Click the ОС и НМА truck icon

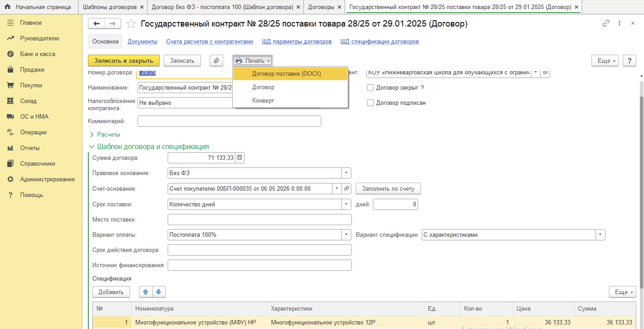(10, 117)
